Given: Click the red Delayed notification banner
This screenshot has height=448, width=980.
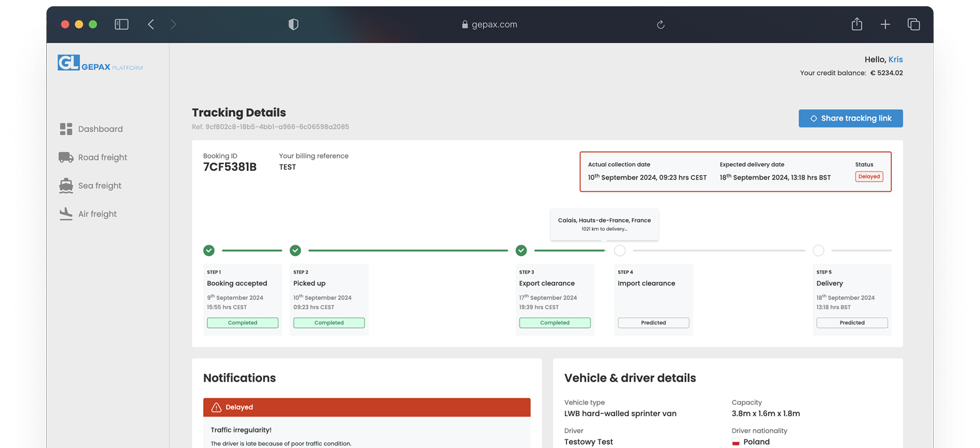Looking at the screenshot, I should coord(367,407).
